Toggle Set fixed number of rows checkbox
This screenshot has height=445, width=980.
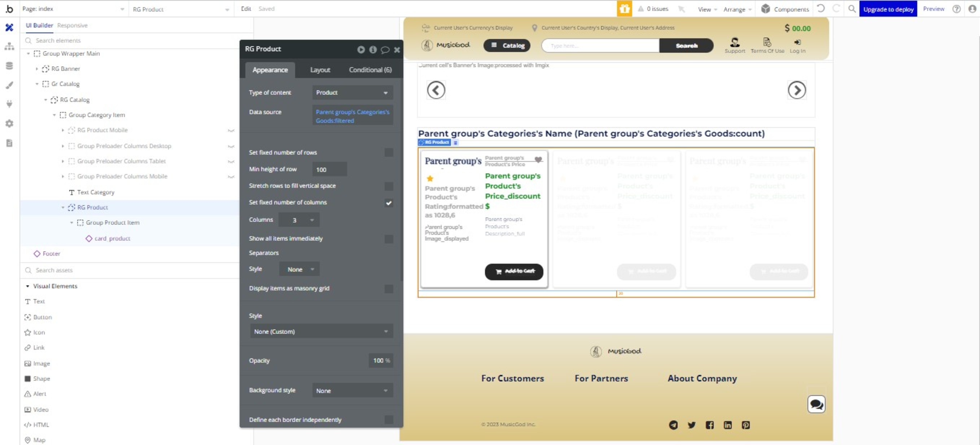click(x=388, y=152)
